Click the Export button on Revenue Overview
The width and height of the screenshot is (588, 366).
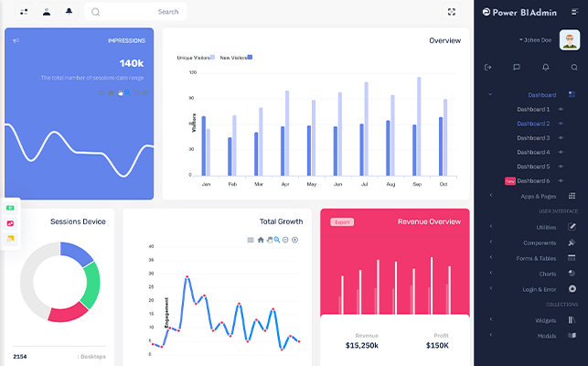(342, 221)
